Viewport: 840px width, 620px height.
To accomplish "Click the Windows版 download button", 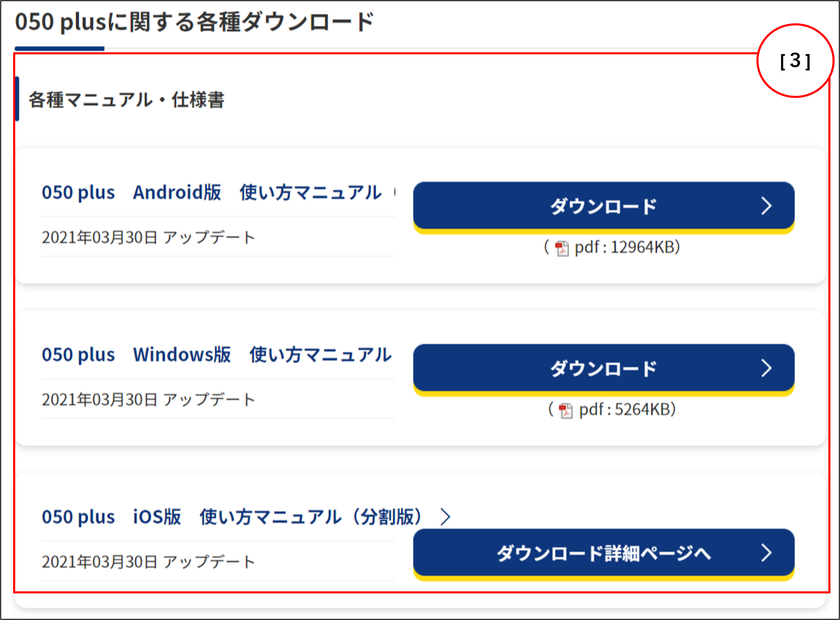I will tap(603, 368).
